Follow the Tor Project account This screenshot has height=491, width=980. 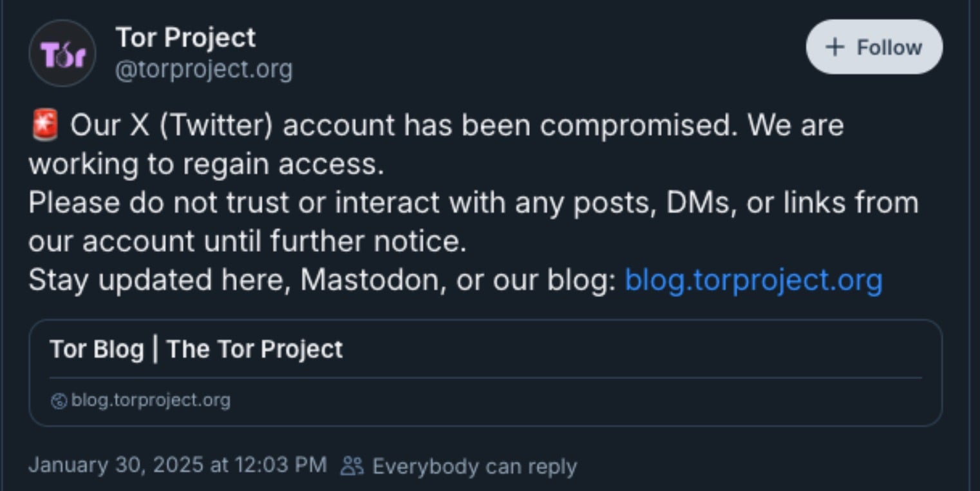pos(874,47)
